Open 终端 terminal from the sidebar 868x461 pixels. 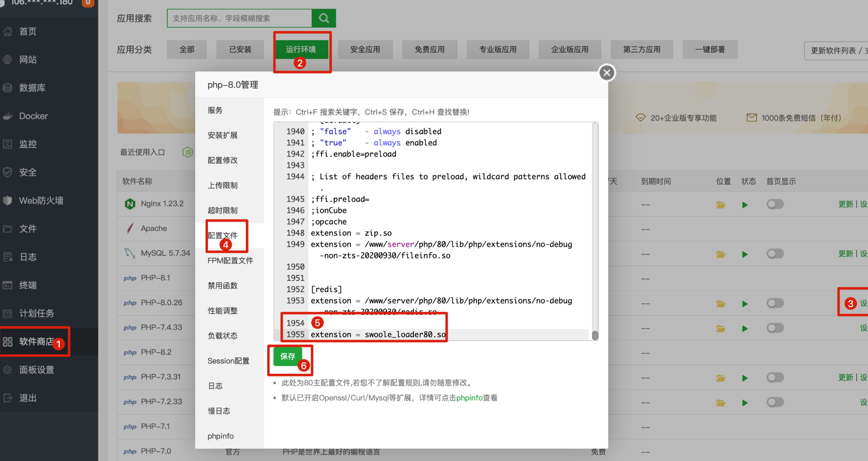[x=28, y=285]
